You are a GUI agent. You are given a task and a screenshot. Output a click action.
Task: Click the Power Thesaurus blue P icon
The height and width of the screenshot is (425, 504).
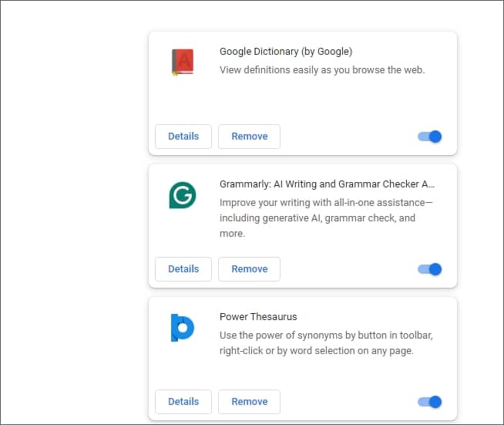coord(182,328)
